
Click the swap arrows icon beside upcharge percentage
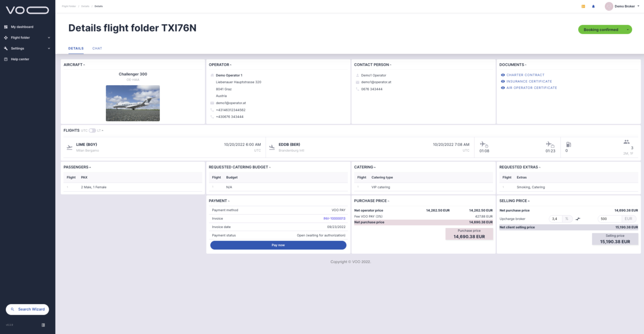[578, 219]
